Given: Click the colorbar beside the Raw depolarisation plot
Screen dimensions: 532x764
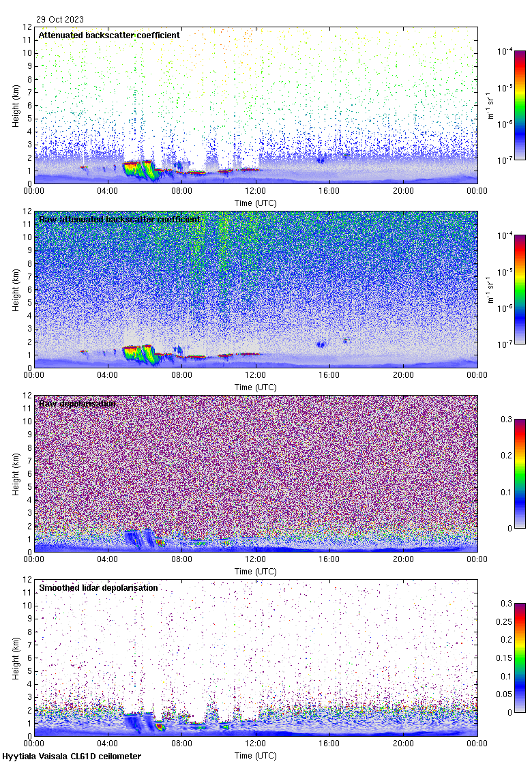Looking at the screenshot, I should (520, 473).
